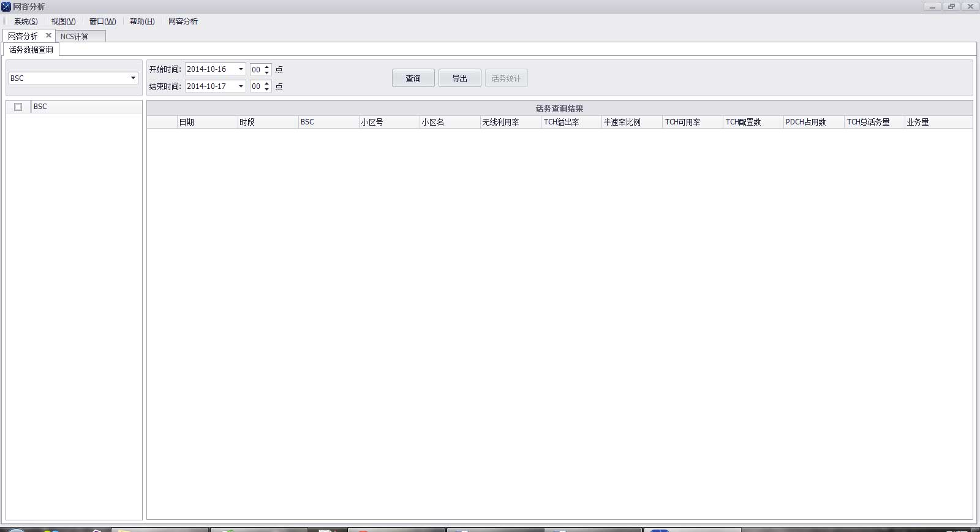This screenshot has width=980, height=532.
Task: Click the 小区名 column header
Action: tap(433, 122)
